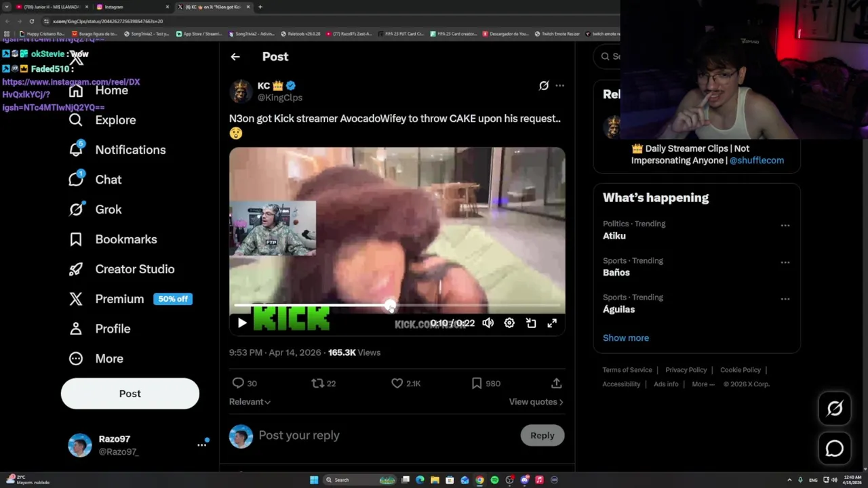Open more options for Águilas trend
The image size is (868, 488).
click(785, 299)
